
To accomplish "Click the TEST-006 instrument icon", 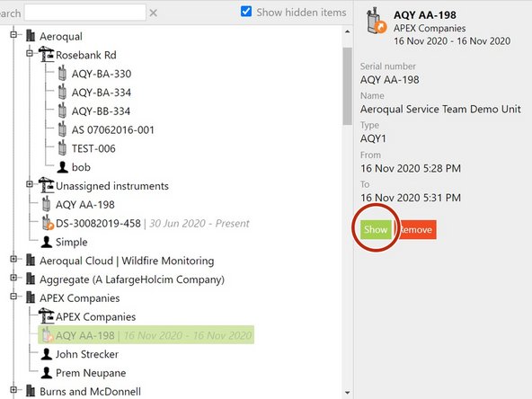I will tap(62, 147).
